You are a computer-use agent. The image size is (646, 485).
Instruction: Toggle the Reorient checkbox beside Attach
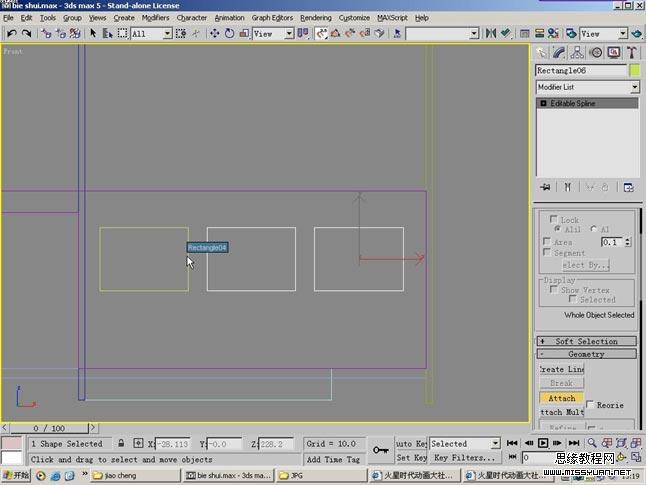(x=590, y=404)
